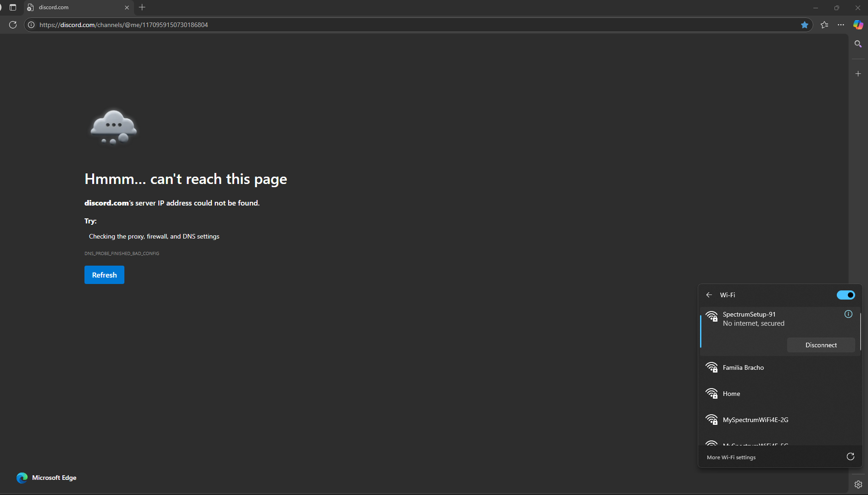The height and width of the screenshot is (495, 868).
Task: Open network settings gear in system tray
Action: [858, 484]
